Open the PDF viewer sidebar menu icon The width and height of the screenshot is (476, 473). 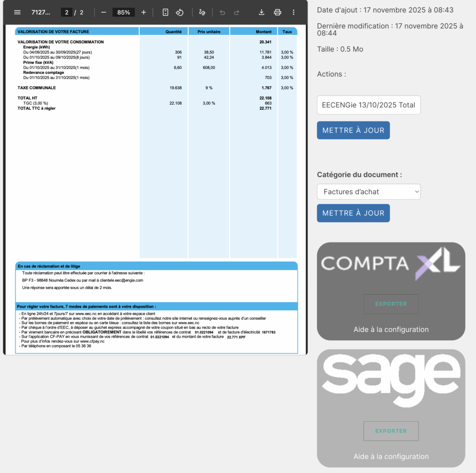17,12
